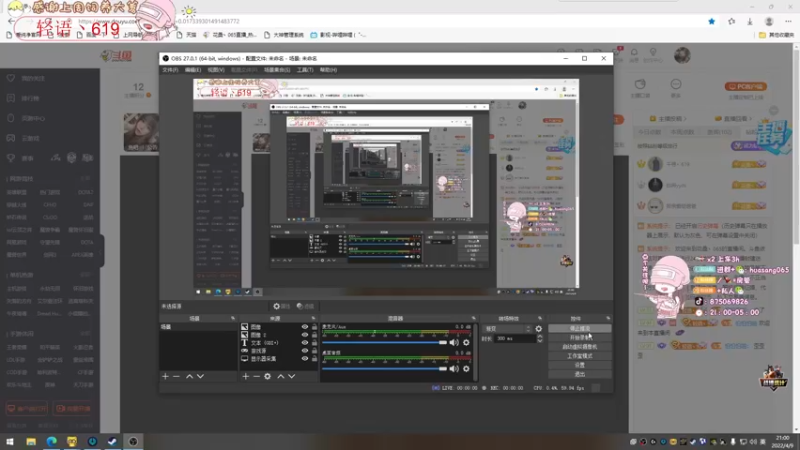Move the scene down in Scenes panel
This screenshot has width=800, height=450.
pos(201,377)
